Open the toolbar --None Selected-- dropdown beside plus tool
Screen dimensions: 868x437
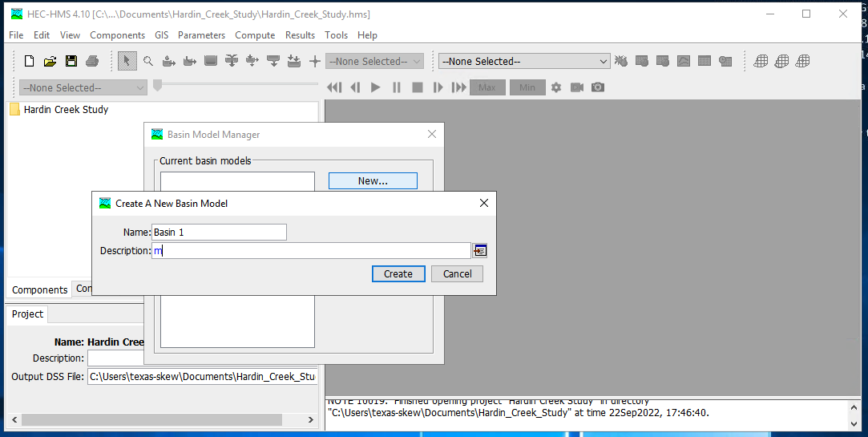375,62
